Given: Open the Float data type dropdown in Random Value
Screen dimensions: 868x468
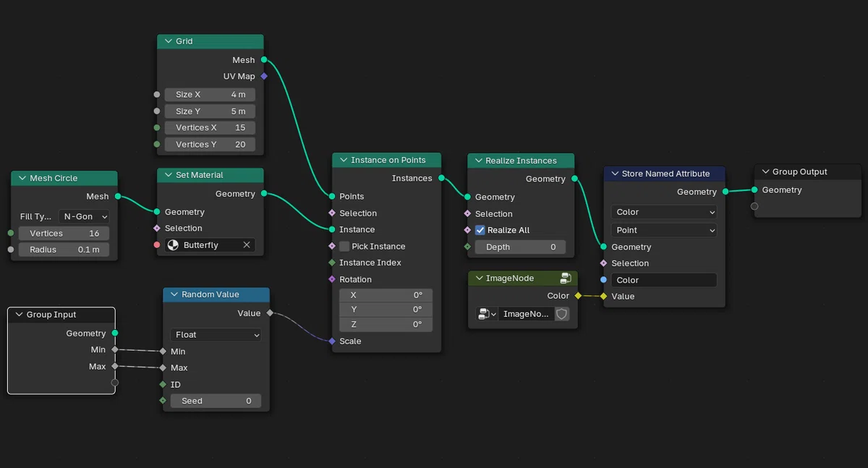Looking at the screenshot, I should click(x=216, y=335).
